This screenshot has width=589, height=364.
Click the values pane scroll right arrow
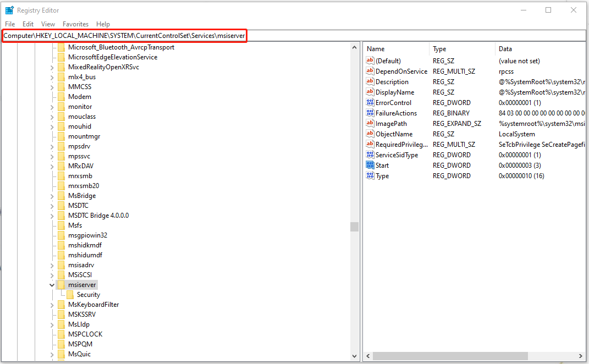580,356
